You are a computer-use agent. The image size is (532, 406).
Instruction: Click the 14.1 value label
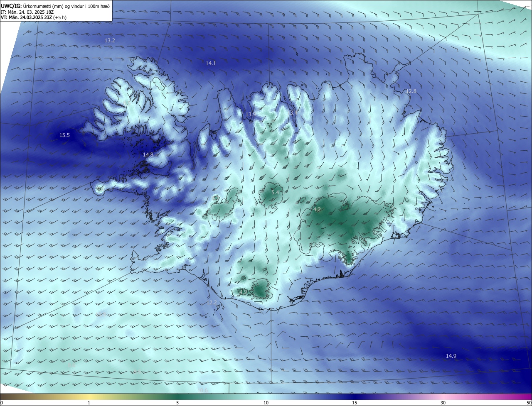click(x=211, y=63)
